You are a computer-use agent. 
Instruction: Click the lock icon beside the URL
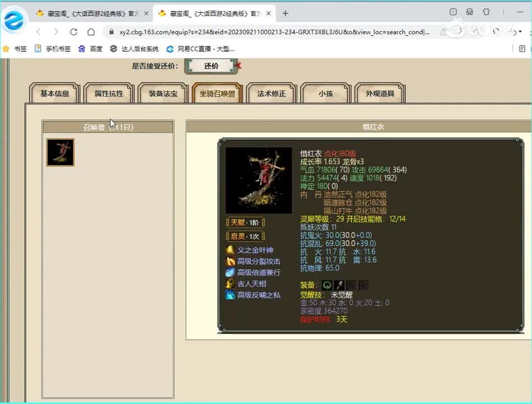[111, 32]
